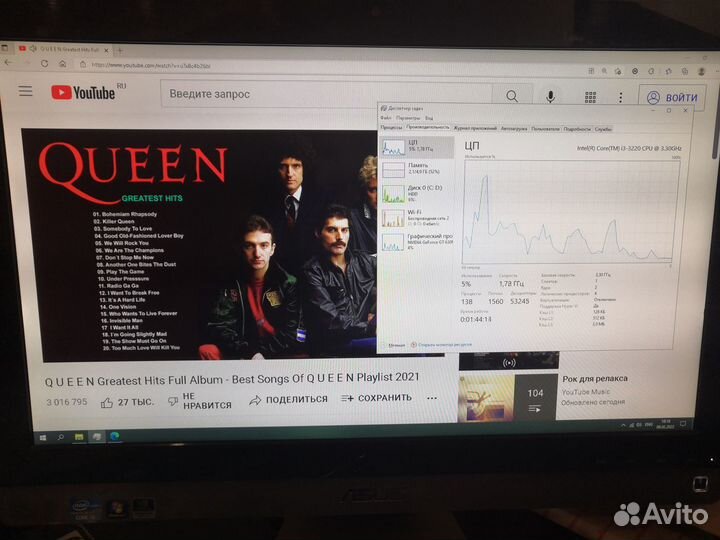Image resolution: width=720 pixels, height=540 pixels.
Task: Click the QUEEN Greatest Hits video player
Action: [199, 244]
